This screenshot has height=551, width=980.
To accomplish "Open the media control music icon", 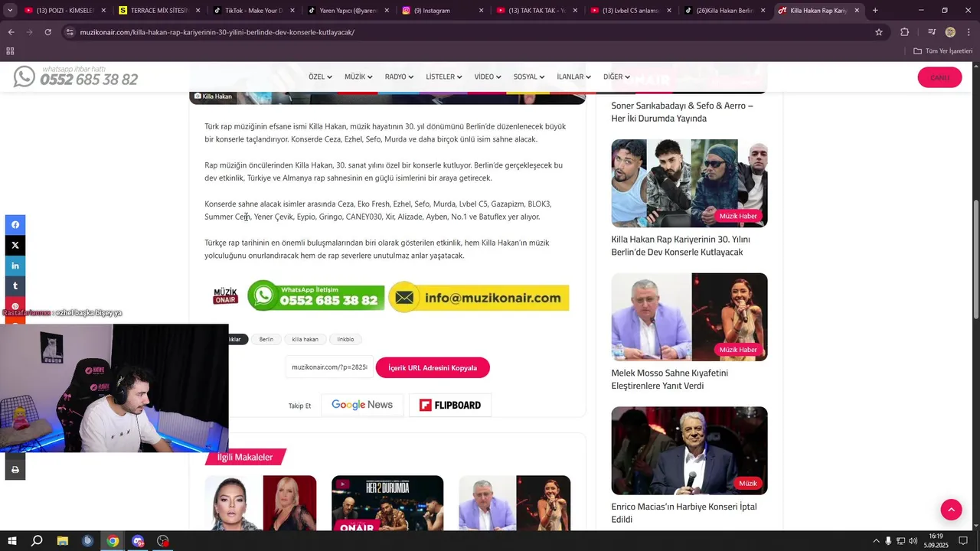I will tap(931, 32).
